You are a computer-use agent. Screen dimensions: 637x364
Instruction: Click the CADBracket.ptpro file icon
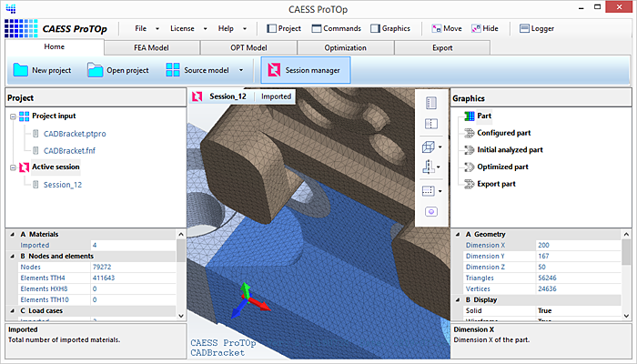(x=36, y=134)
